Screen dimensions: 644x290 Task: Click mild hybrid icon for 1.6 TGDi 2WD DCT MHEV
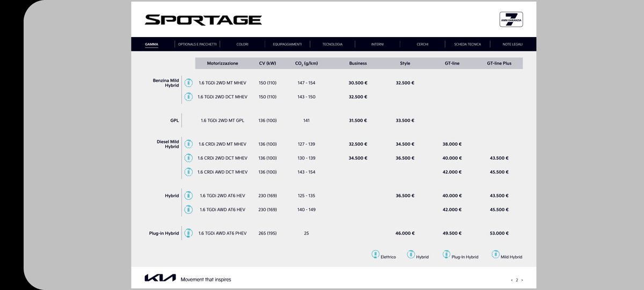(x=188, y=97)
